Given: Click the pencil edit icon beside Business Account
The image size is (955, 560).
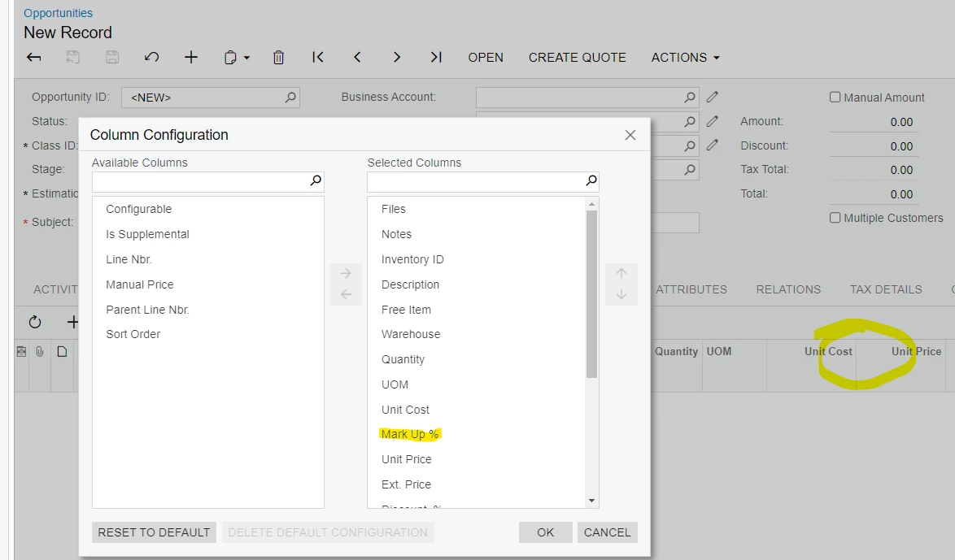Looking at the screenshot, I should [x=711, y=97].
